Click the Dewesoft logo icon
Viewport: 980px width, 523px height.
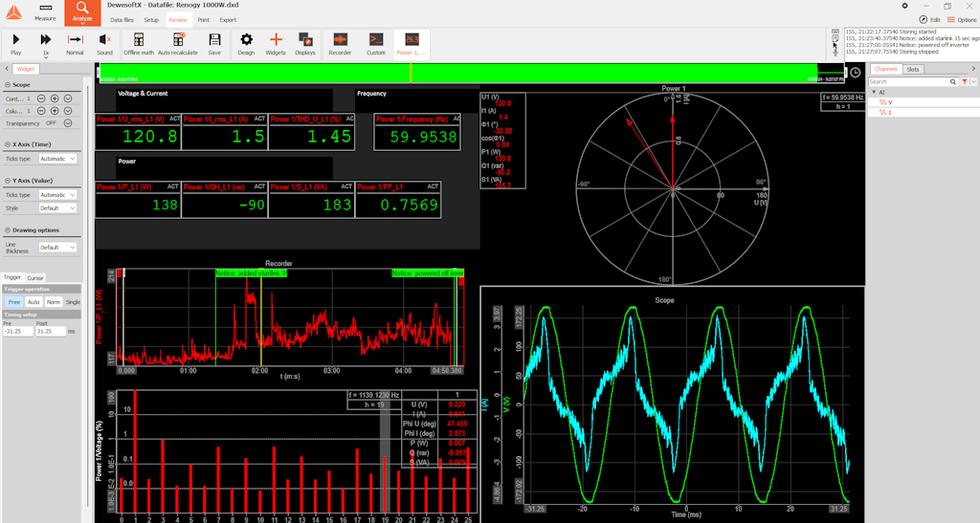(x=13, y=11)
